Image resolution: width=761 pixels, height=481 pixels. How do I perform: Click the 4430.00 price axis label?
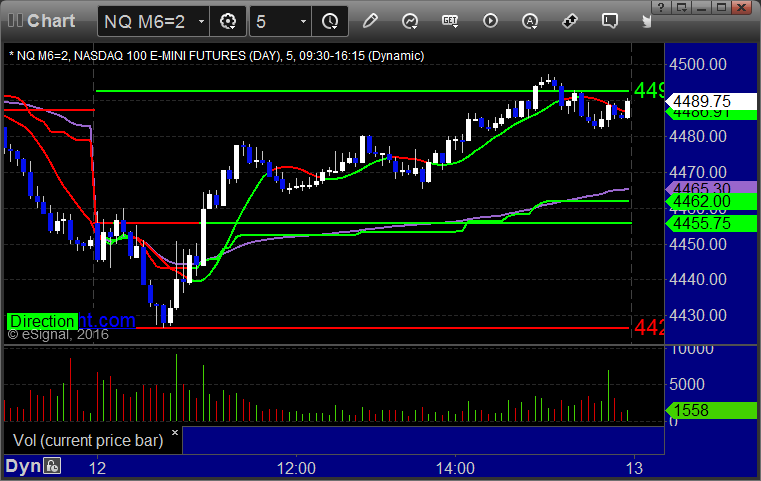pyautogui.click(x=698, y=315)
